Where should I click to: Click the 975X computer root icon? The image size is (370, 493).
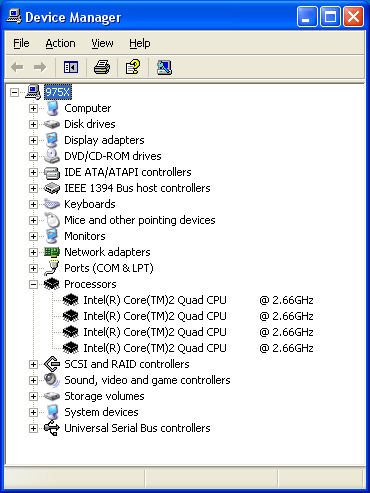tap(33, 92)
